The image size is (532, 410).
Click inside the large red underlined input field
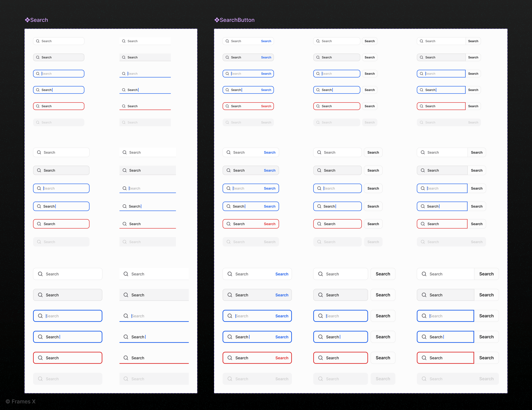pyautogui.click(x=154, y=358)
